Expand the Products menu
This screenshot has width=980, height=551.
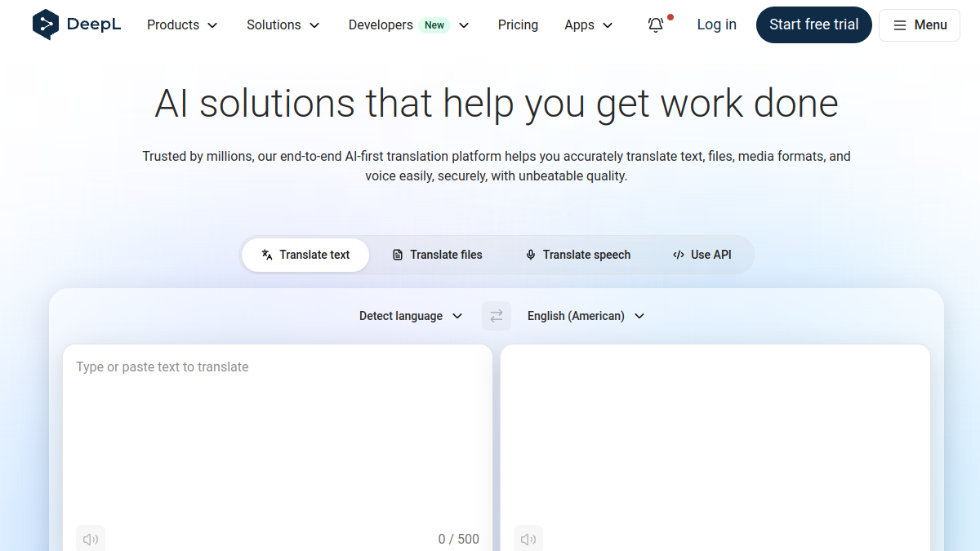click(x=182, y=25)
